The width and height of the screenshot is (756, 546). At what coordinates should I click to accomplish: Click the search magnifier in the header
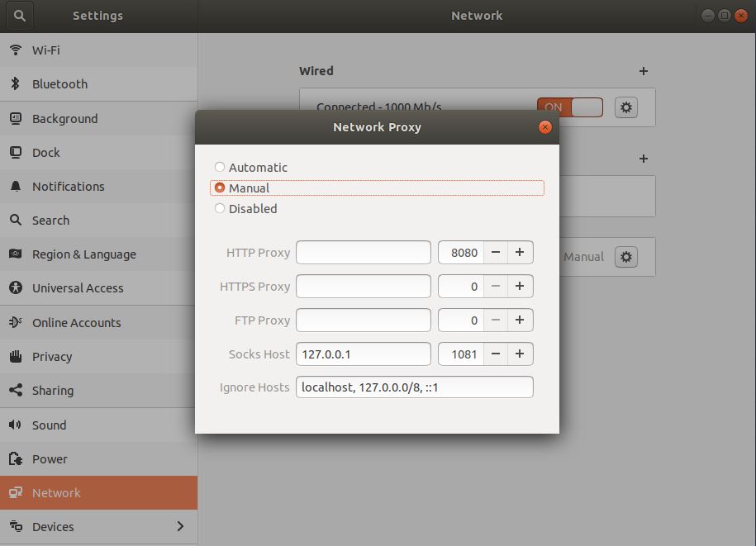(18, 15)
